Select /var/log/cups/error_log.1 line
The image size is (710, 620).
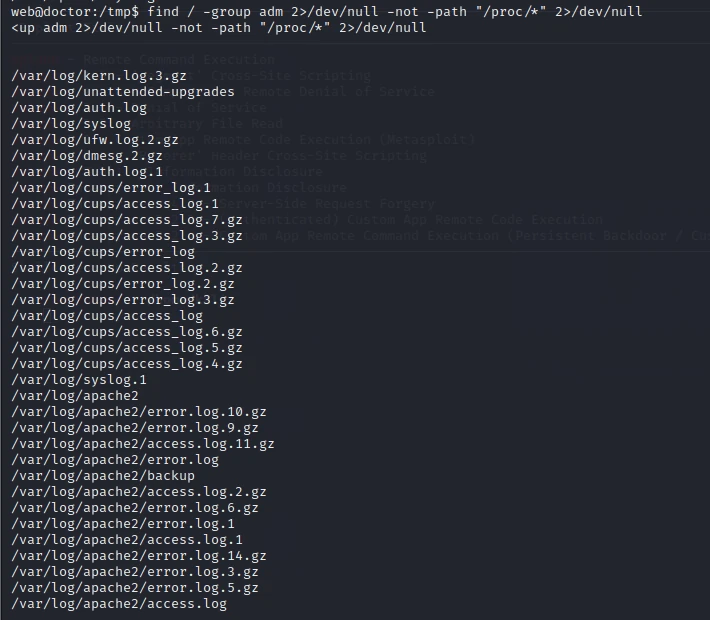(111, 187)
